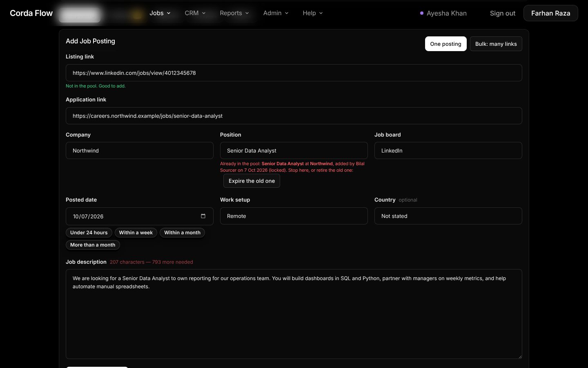Image resolution: width=588 pixels, height=368 pixels.
Task: Click the Expire the old one button
Action: [x=252, y=181]
